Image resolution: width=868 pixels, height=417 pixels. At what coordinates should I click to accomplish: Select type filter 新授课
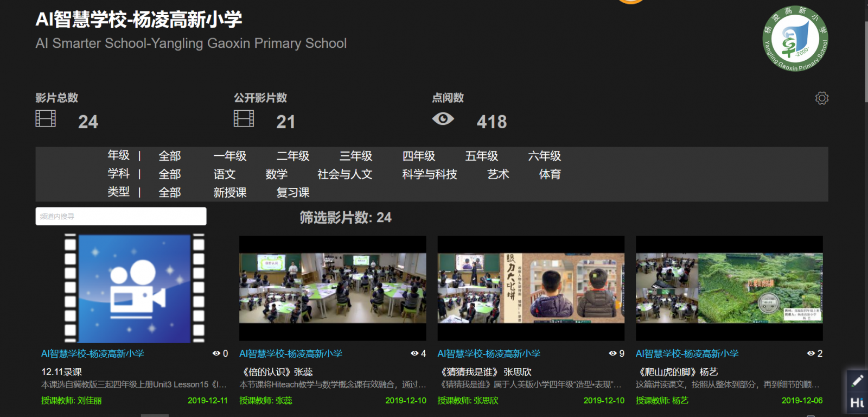point(229,193)
